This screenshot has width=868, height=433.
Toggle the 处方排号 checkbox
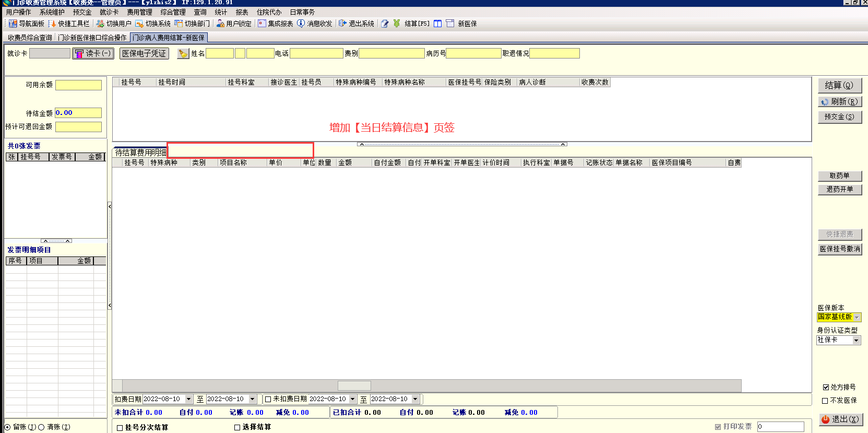(x=826, y=387)
